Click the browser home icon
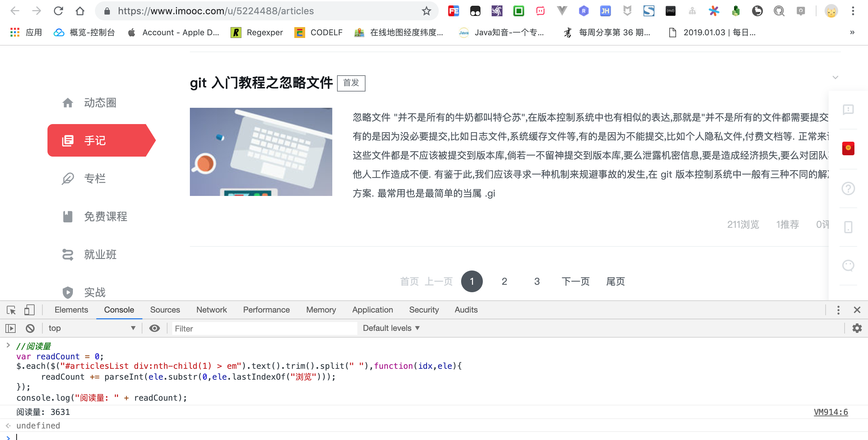Screen dimensions: 868x440 [80, 11]
